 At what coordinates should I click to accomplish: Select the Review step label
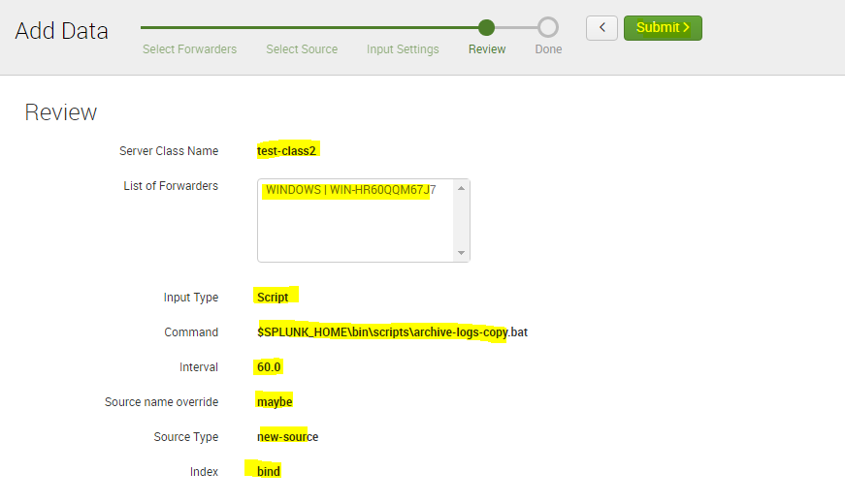487,49
